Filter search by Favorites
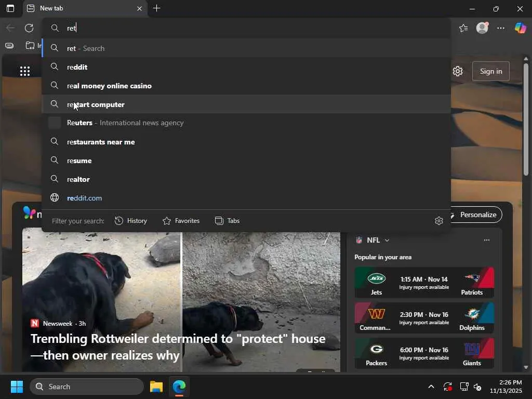Viewport: 532px width, 399px height. [x=181, y=221]
